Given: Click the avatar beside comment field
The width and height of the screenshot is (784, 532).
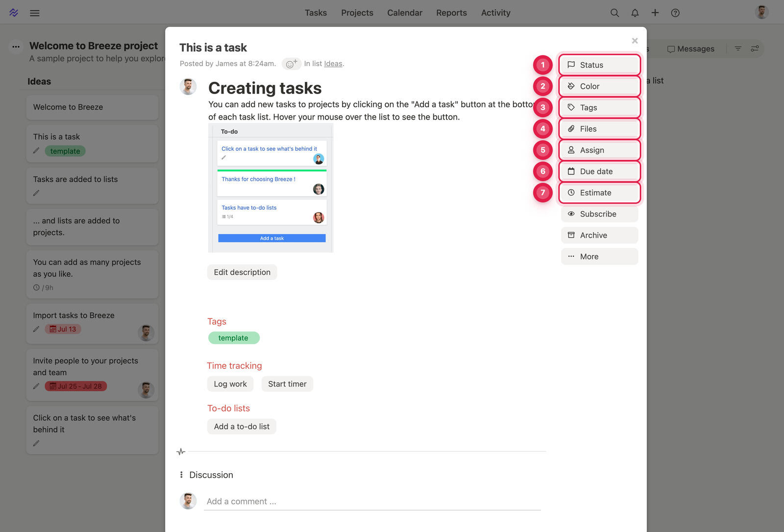Looking at the screenshot, I should coord(188,501).
